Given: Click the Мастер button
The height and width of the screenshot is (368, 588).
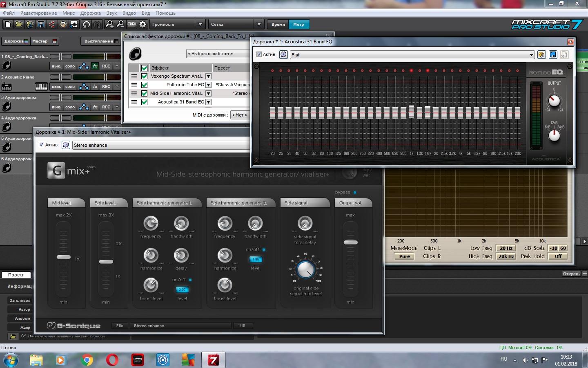Looking at the screenshot, I should click(45, 41).
